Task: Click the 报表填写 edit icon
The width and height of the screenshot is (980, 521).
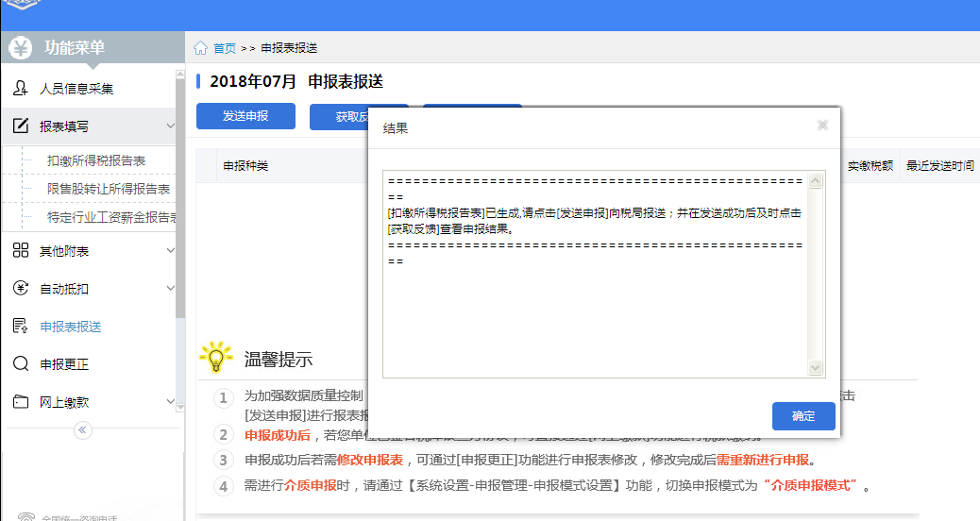Action: (x=21, y=126)
